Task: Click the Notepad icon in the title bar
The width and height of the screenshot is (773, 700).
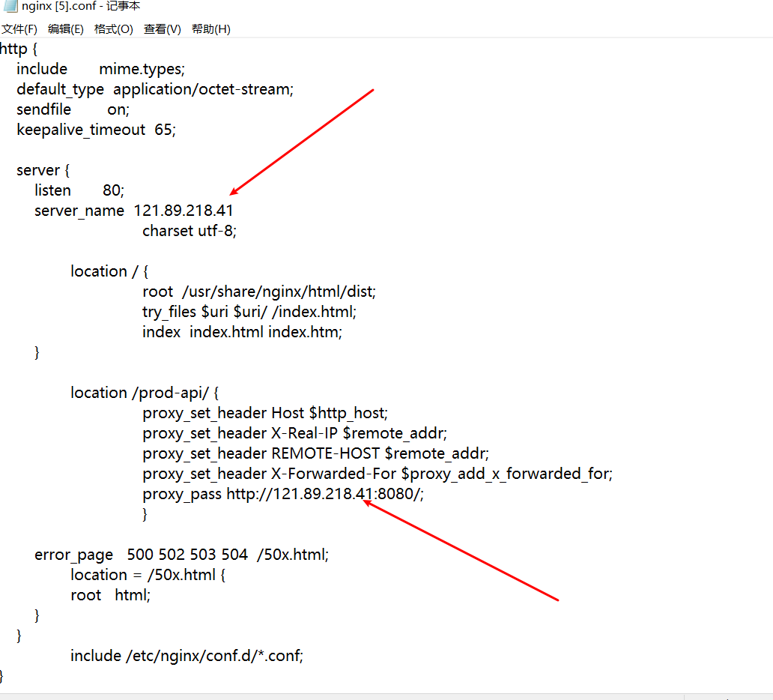Action: point(10,5)
